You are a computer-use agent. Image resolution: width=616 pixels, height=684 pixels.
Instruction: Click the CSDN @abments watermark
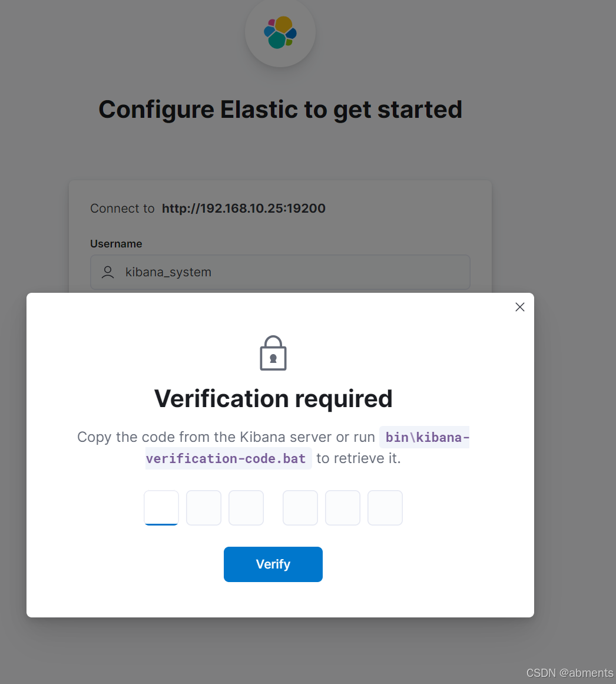(x=569, y=673)
